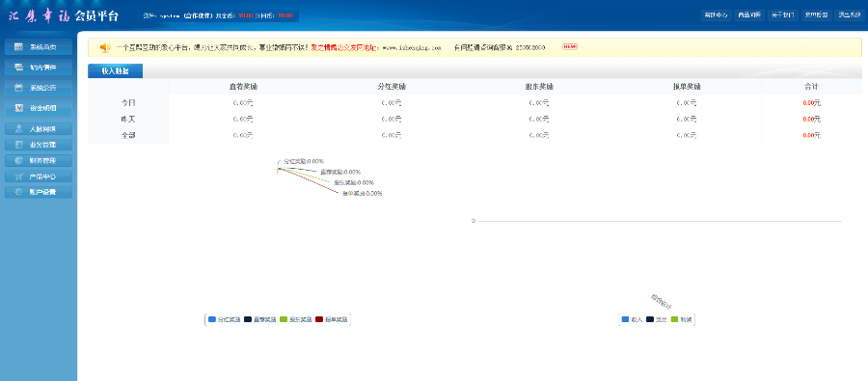This screenshot has height=381, width=868.
Task: Click the red 爱之情缘 link text in the announcement
Action: (345, 47)
